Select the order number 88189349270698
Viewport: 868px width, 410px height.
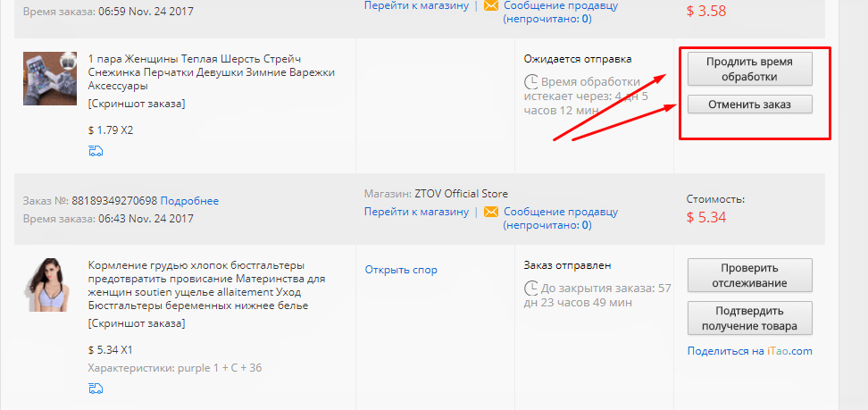[114, 201]
